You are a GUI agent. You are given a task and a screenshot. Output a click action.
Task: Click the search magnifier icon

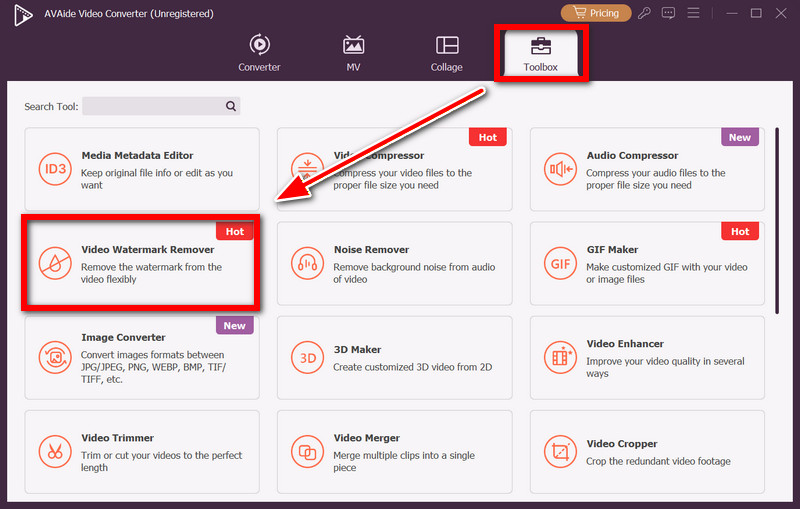pos(230,106)
